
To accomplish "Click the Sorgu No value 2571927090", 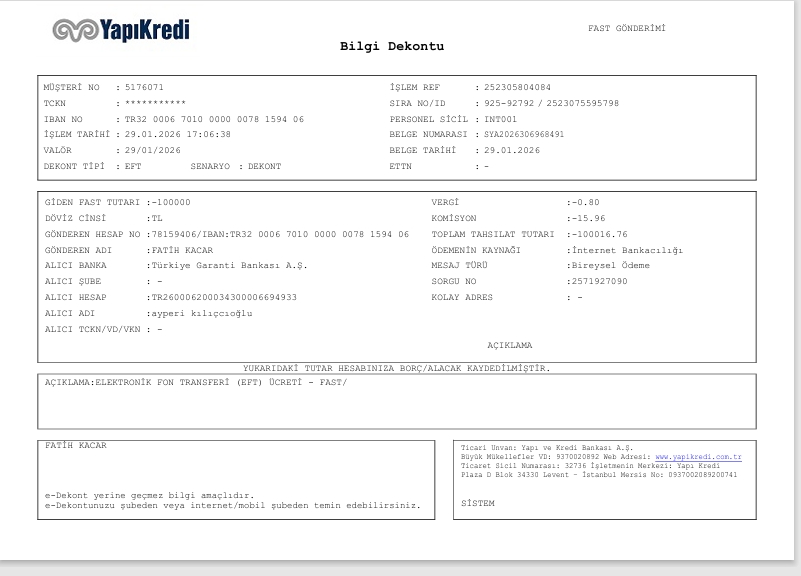I will click(x=599, y=281).
